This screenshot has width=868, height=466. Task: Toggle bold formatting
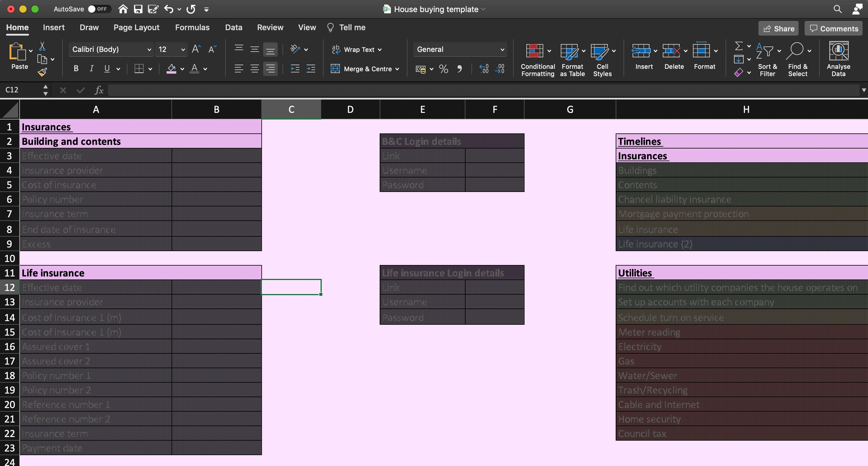tap(75, 69)
